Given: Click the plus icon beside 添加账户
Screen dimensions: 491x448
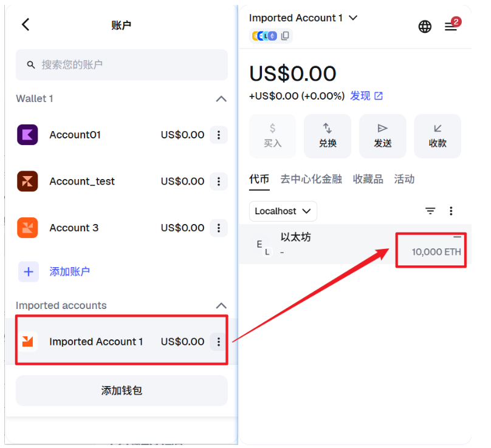Looking at the screenshot, I should coord(29,271).
